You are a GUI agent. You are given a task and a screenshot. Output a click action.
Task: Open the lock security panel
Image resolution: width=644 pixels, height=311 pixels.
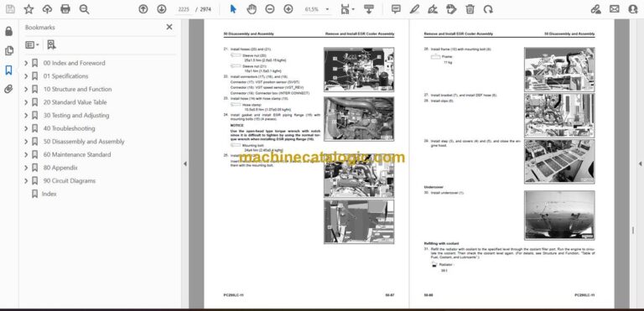tap(8, 31)
